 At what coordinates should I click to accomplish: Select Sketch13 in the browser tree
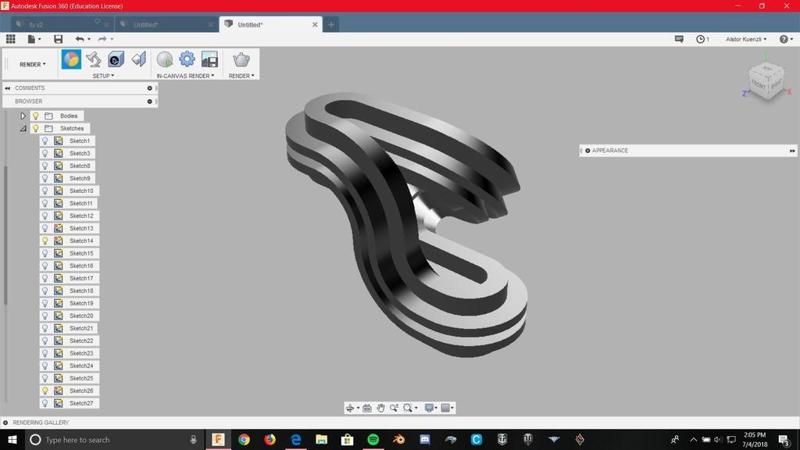point(81,228)
